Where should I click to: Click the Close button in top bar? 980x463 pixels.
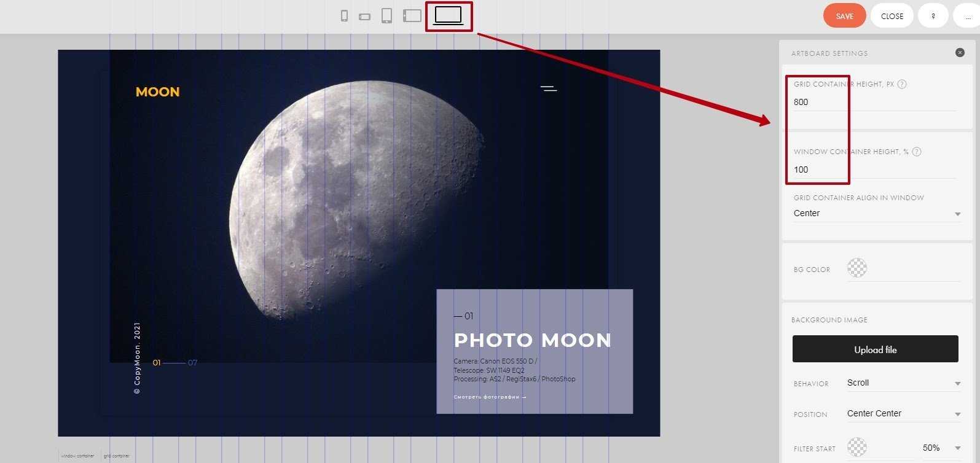892,16
